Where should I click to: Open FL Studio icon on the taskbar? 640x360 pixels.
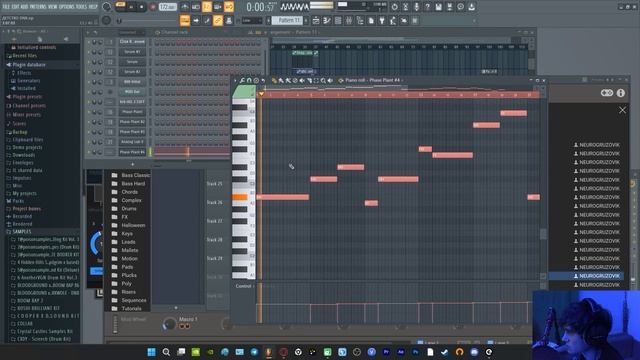(x=269, y=352)
